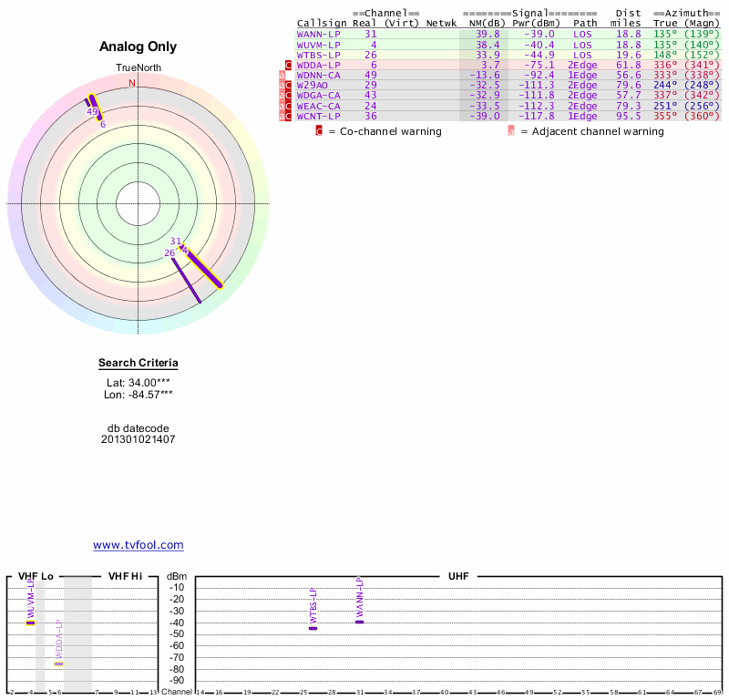Click the channel 49 label on the radar
The width and height of the screenshot is (729, 700).
pyautogui.click(x=92, y=111)
